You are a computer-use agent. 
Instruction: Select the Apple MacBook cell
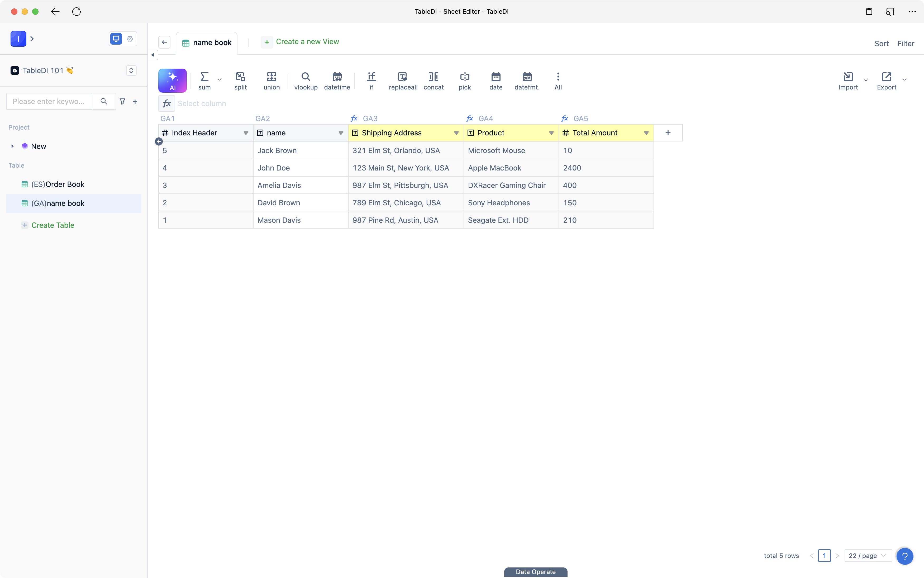tap(511, 168)
